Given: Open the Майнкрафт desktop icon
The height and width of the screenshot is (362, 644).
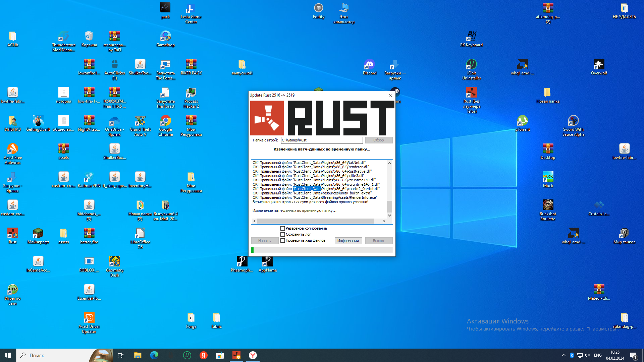Looking at the screenshot, I should (38, 236).
